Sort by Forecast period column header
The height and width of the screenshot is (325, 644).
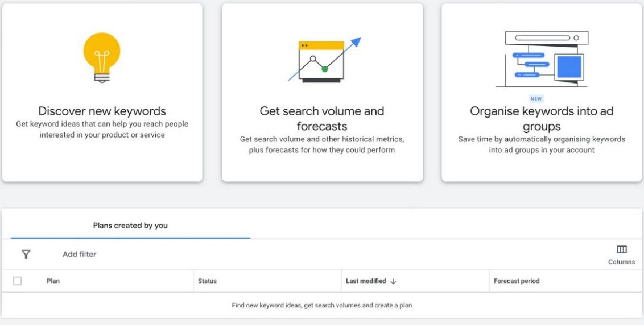point(517,281)
